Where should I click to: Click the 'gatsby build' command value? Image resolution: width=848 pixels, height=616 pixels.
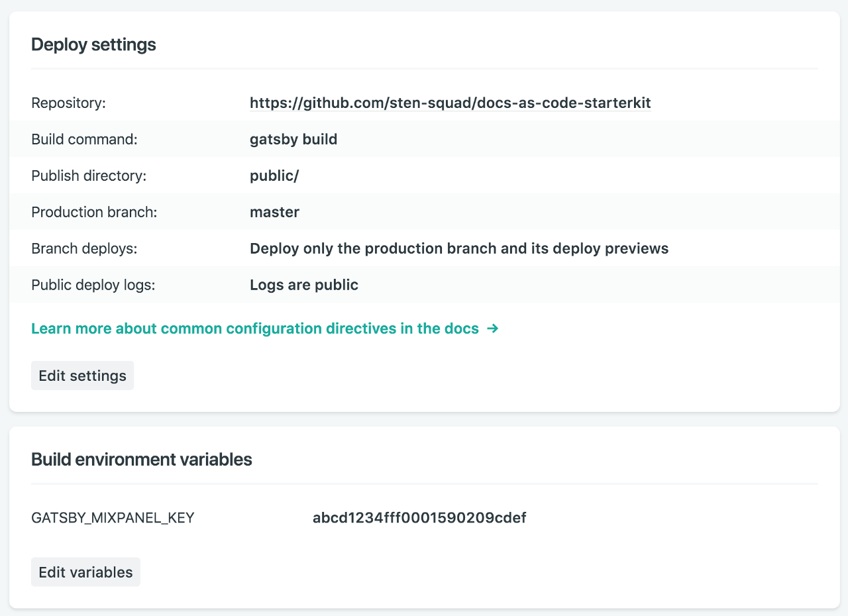tap(293, 140)
